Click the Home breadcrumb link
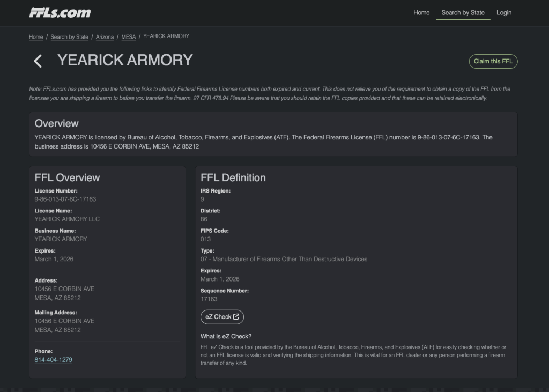The height and width of the screenshot is (392, 549). 36,37
